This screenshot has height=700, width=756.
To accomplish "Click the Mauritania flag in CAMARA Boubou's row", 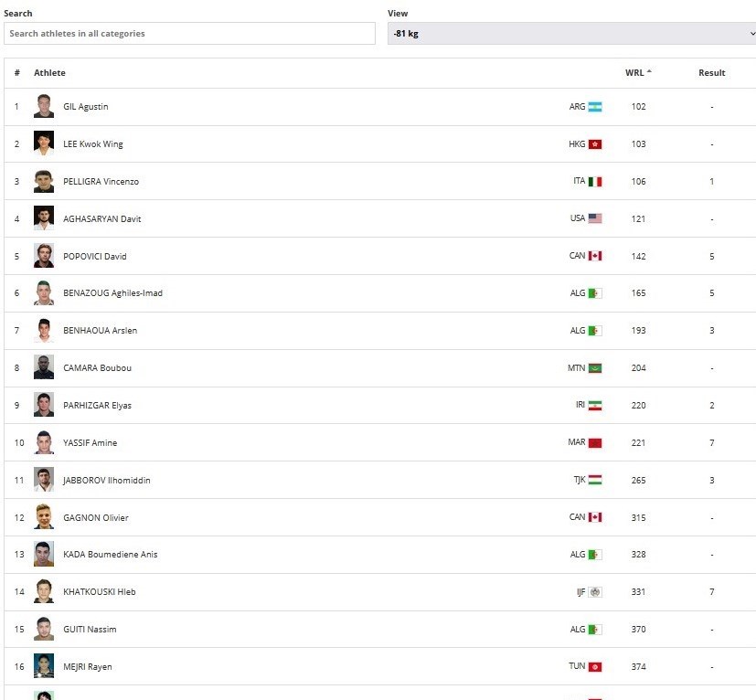I will click(x=595, y=368).
